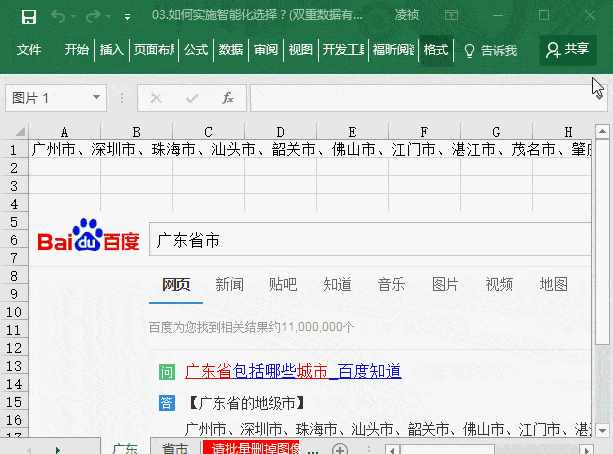The width and height of the screenshot is (613, 454).
Task: Open the 福昕阅读器 tab
Action: pos(393,50)
